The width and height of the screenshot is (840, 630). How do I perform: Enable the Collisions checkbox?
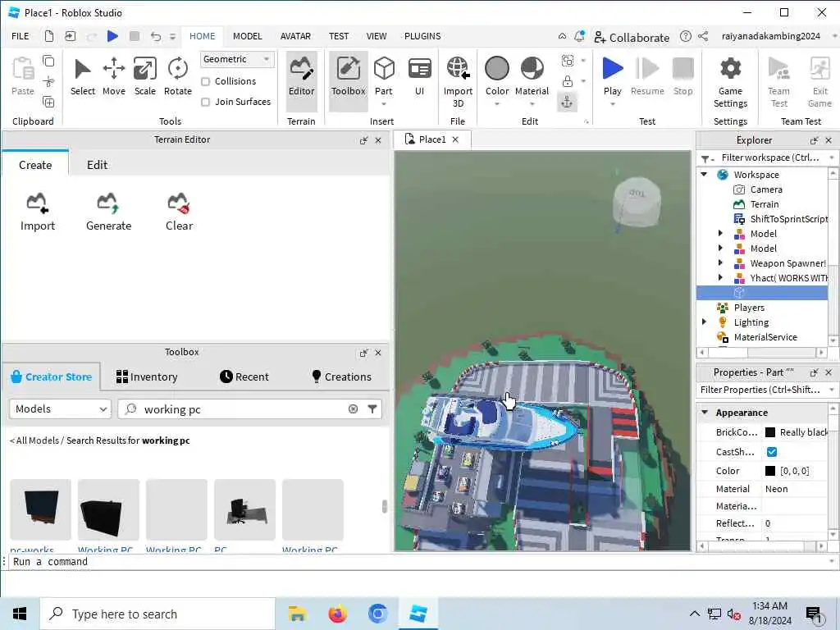coord(205,81)
